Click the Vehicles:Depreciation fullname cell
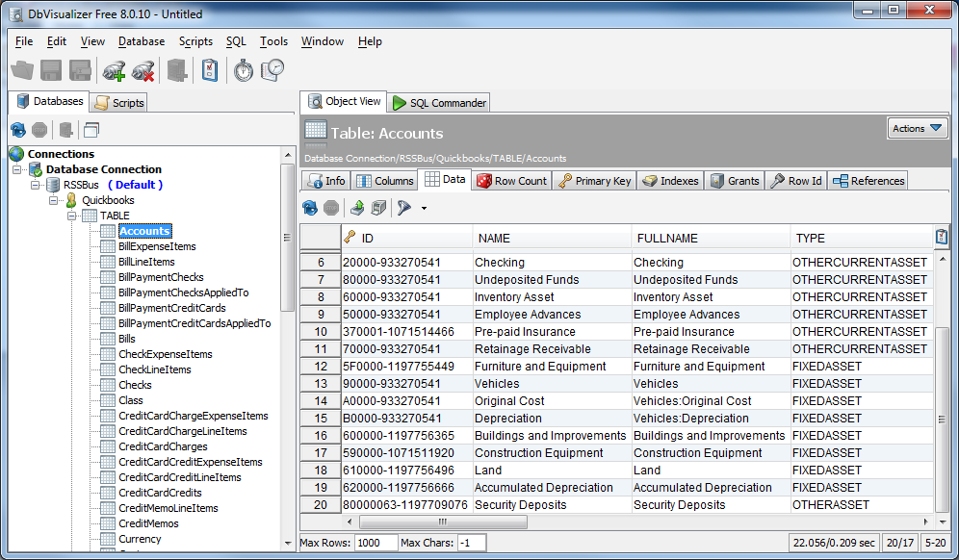Viewport: 959px width, 560px height. click(x=710, y=419)
